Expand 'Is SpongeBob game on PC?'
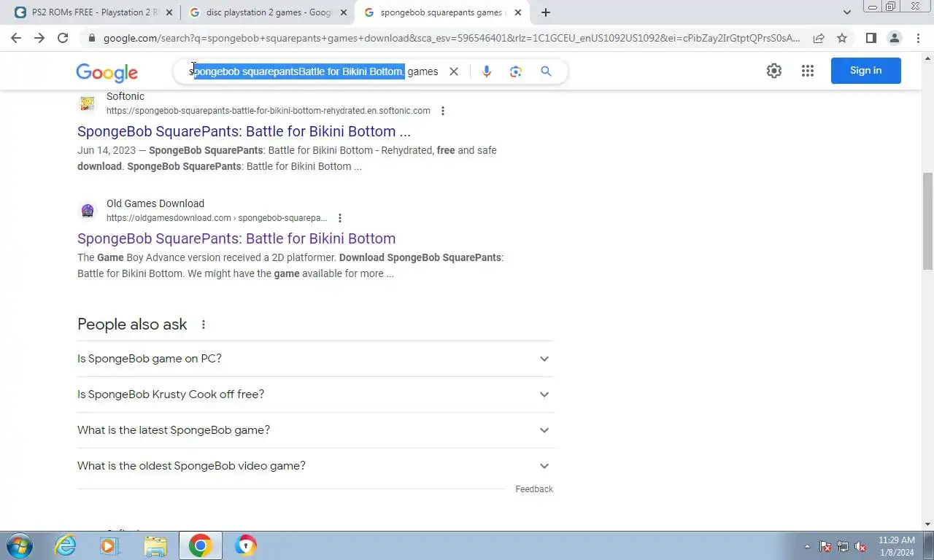The height and width of the screenshot is (560, 934). [x=315, y=359]
